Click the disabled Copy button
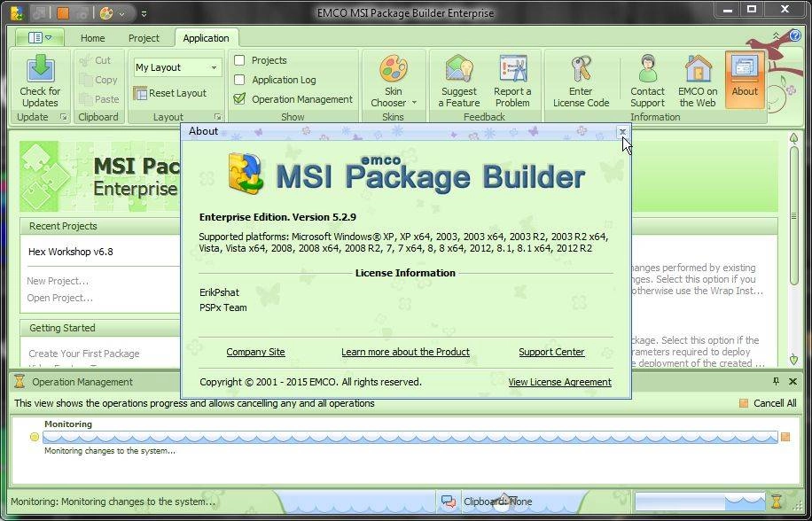This screenshot has height=521, width=812. click(x=98, y=81)
